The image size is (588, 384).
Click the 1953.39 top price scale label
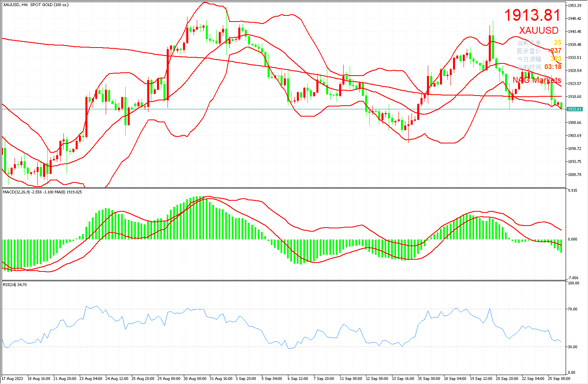tap(575, 6)
